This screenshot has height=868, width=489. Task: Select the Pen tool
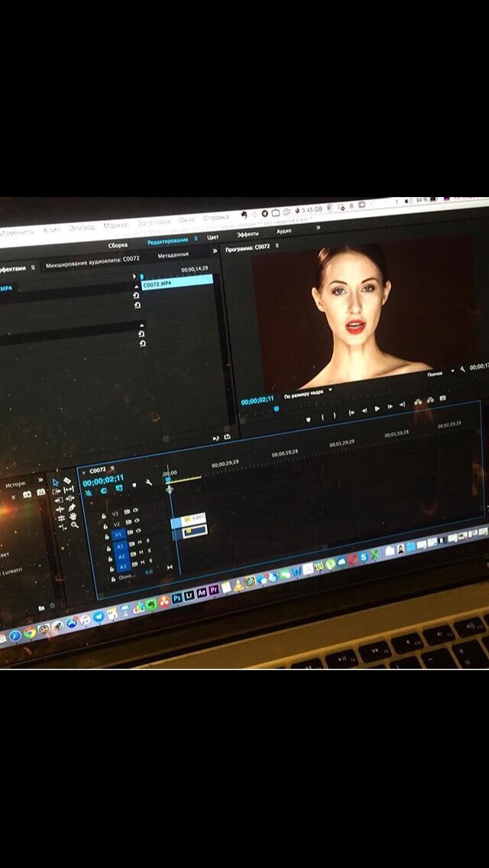click(x=71, y=507)
